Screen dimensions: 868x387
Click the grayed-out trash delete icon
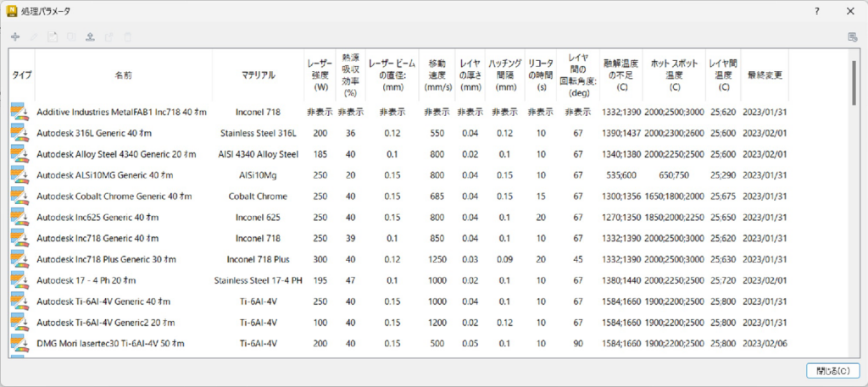tap(128, 37)
